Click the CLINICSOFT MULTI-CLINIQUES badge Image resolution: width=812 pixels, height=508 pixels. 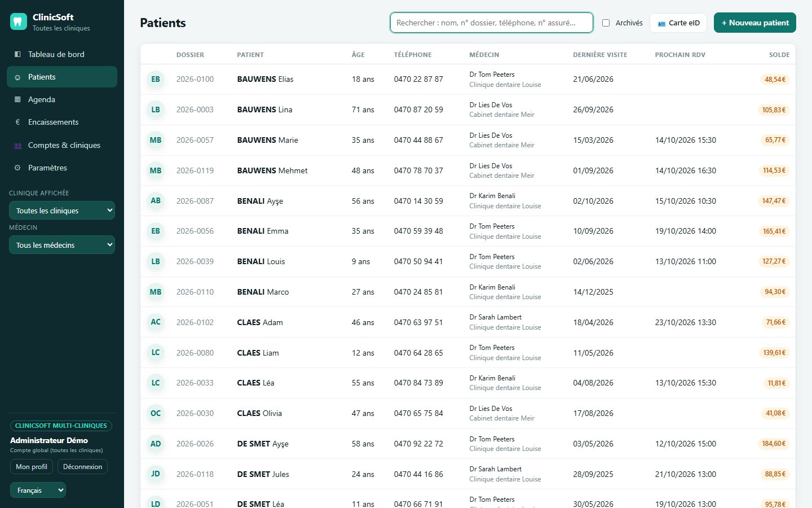pos(61,426)
